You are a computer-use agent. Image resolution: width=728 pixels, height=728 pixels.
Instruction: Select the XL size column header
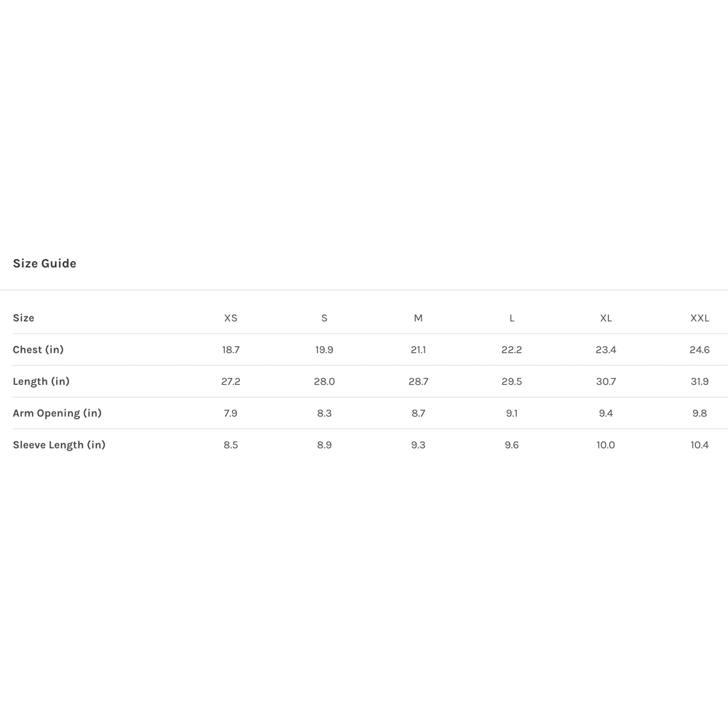click(x=606, y=318)
